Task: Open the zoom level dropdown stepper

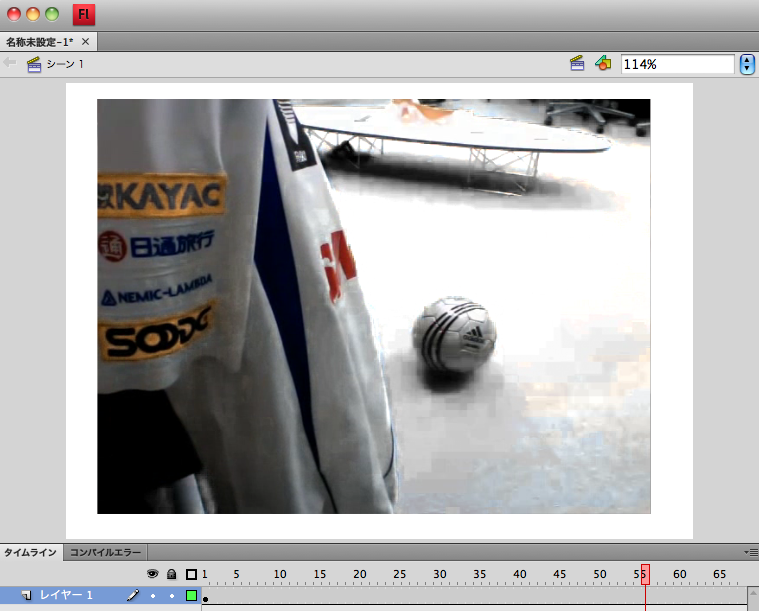Action: [747, 64]
